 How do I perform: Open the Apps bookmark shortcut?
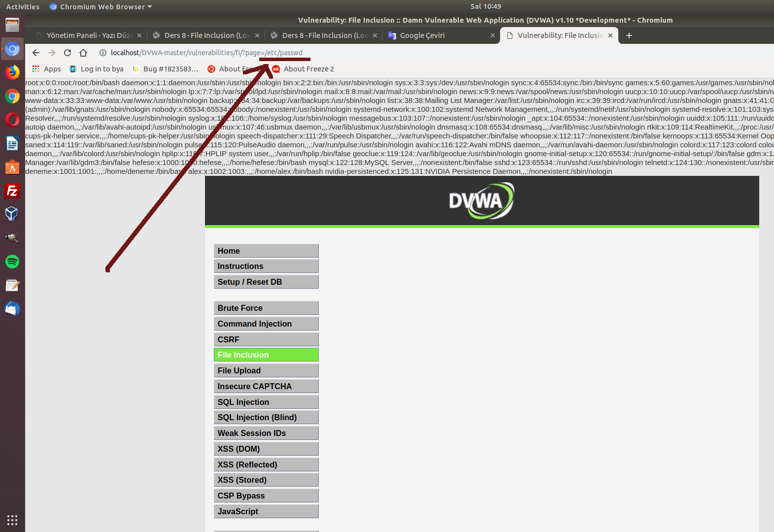coord(46,69)
